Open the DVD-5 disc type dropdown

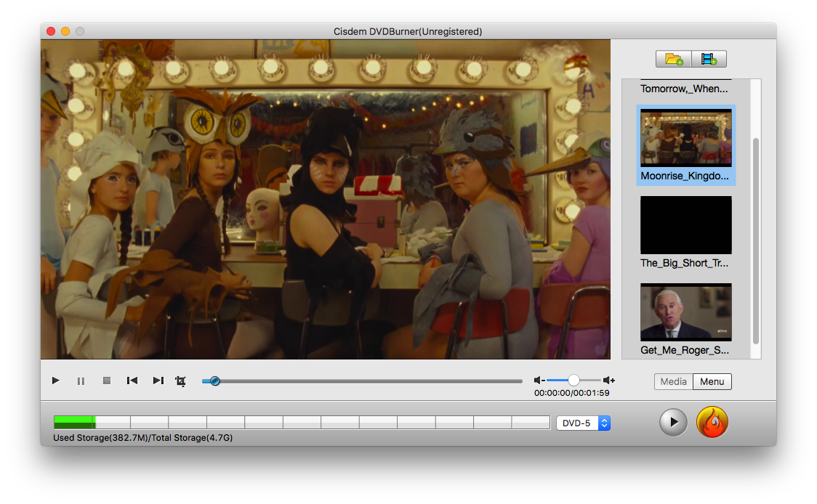[583, 423]
